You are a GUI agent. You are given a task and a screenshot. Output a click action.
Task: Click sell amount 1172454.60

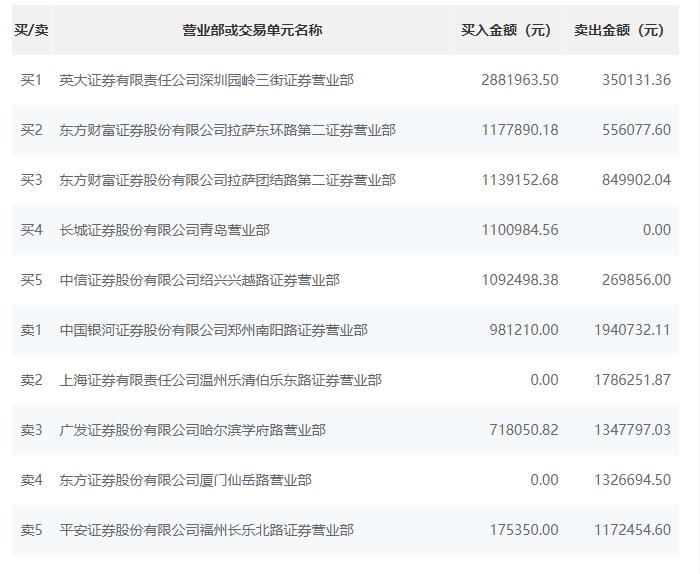[x=632, y=530]
